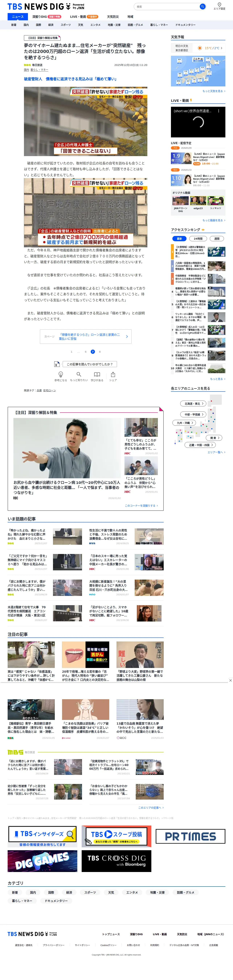Select the 最新 ranking toggle
The width and height of the screenshot is (233, 980).
179,239
